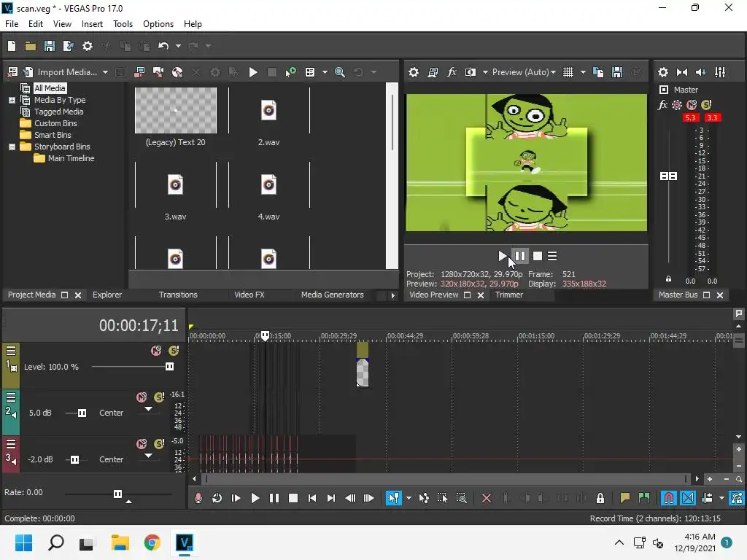Select the Normal Edit tool
The width and height of the screenshot is (747, 560).
coord(393,498)
